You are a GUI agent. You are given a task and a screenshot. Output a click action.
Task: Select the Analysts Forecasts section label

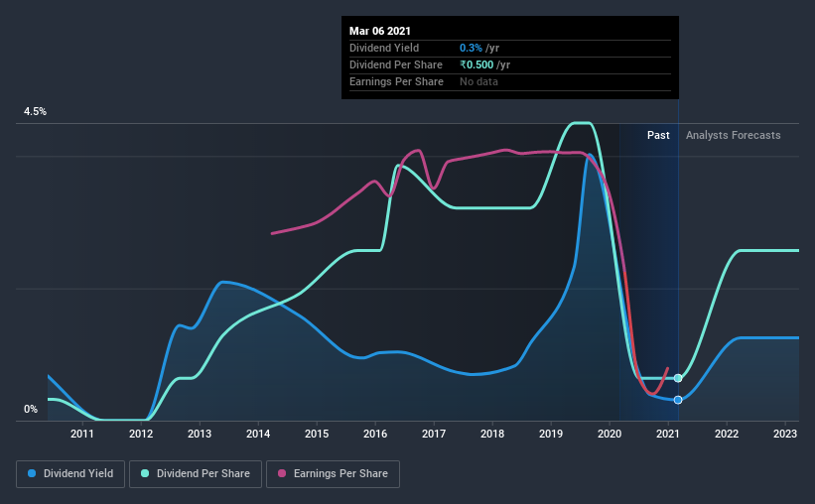coord(733,135)
